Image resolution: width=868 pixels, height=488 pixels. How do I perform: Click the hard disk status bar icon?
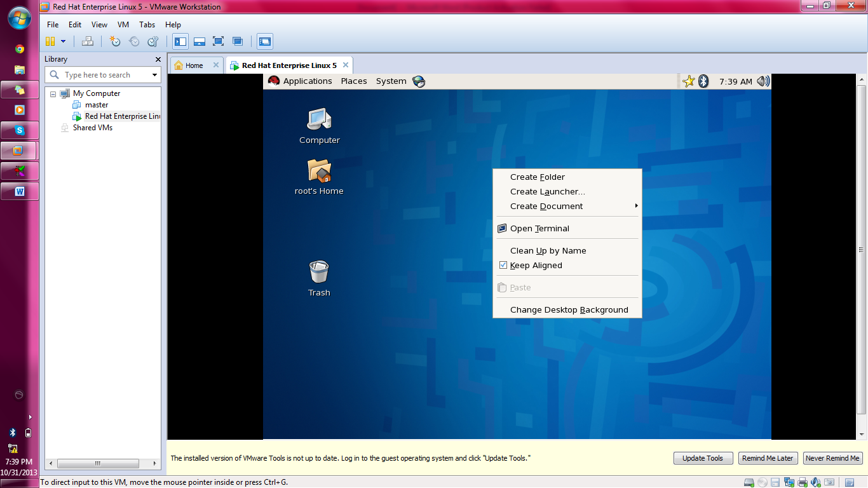(x=749, y=482)
